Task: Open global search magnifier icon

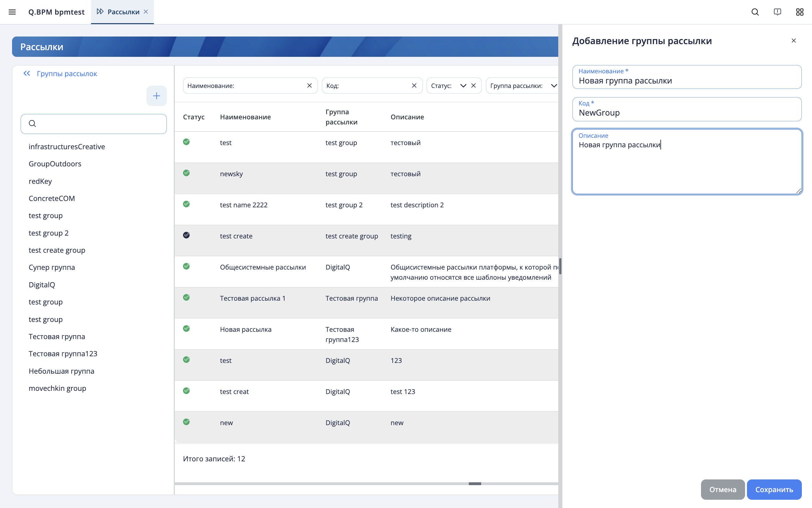Action: click(755, 12)
